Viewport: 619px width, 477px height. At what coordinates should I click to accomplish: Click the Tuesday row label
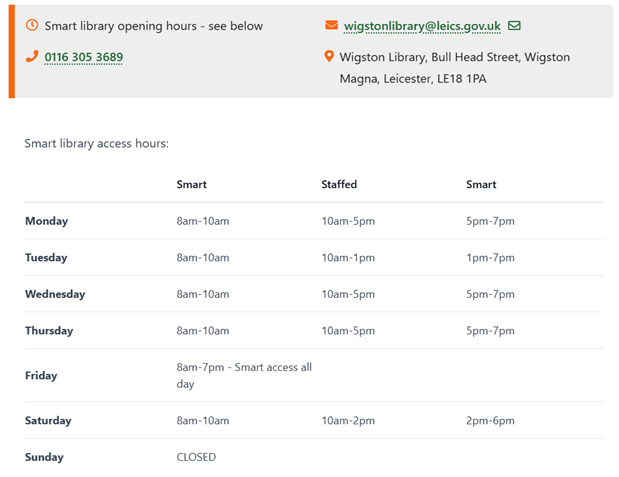coord(46,258)
